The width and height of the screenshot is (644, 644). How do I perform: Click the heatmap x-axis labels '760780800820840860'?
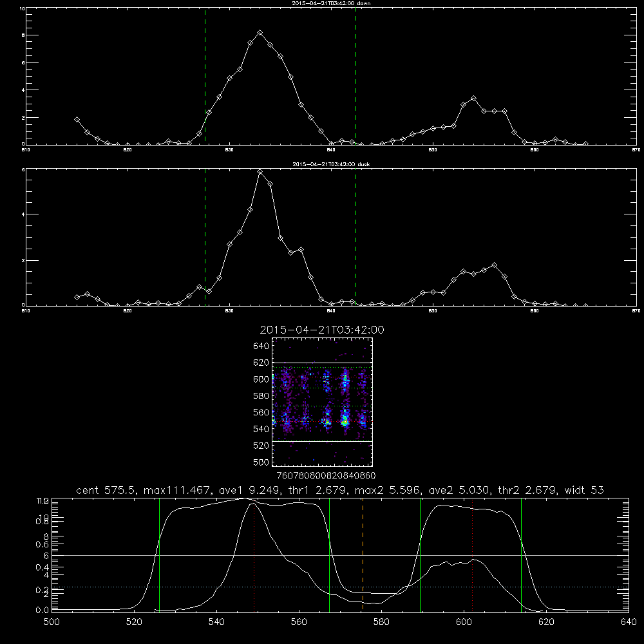click(326, 475)
